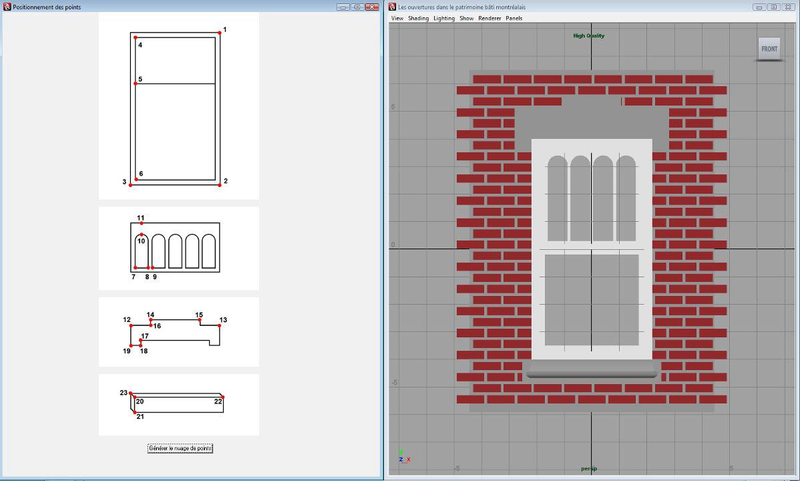Select red point 13 on profile diagram
The image size is (800, 481).
coord(220,325)
